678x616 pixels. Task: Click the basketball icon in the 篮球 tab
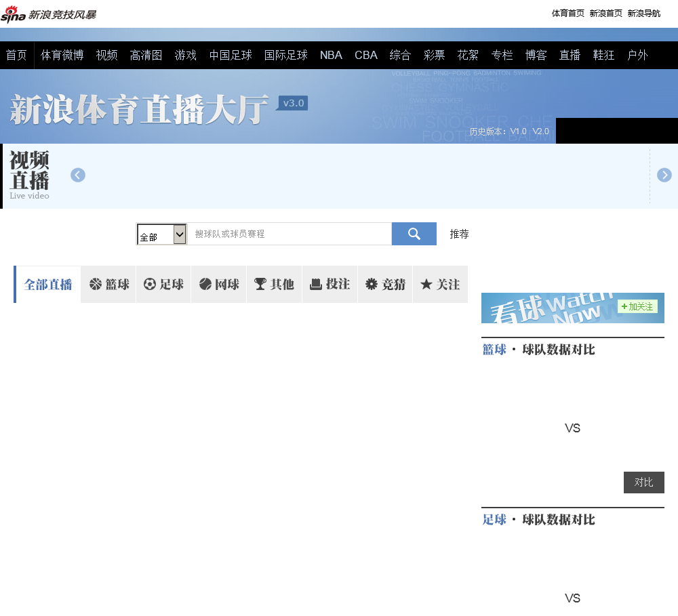[x=95, y=284]
